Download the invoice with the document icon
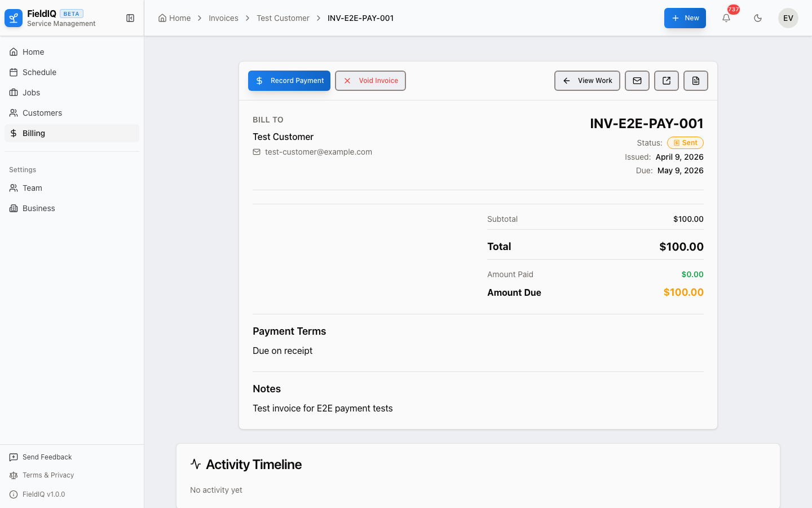Screen dimensions: 812x508 click(695, 81)
